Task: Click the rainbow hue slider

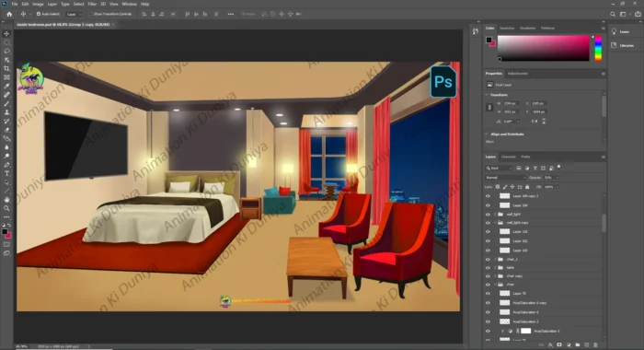Action: click(x=598, y=49)
